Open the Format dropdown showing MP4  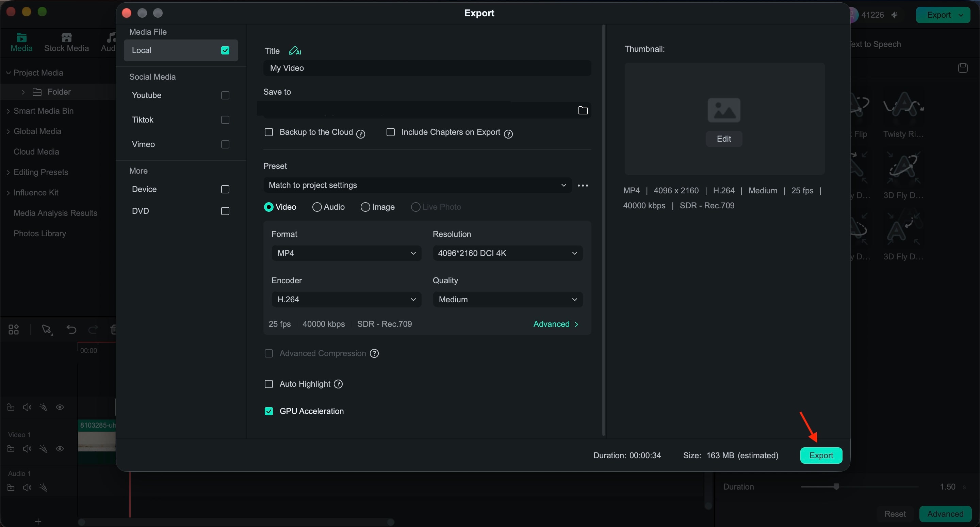pos(346,253)
